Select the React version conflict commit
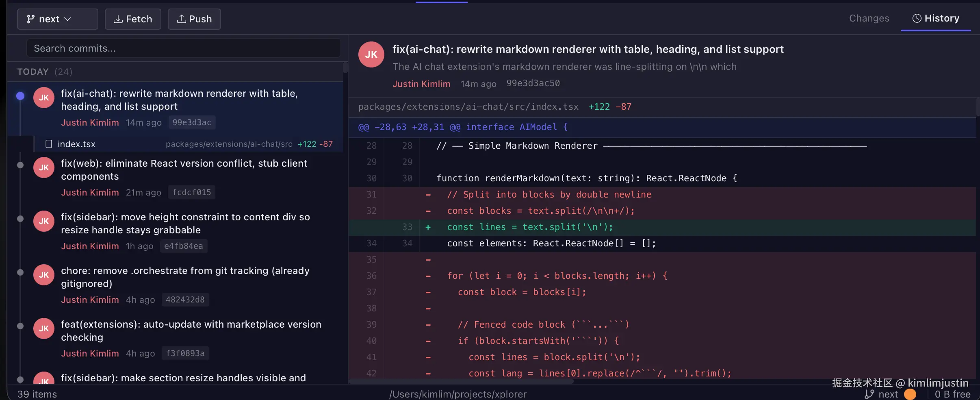Screen dimensions: 980x400 pyautogui.click(x=184, y=170)
